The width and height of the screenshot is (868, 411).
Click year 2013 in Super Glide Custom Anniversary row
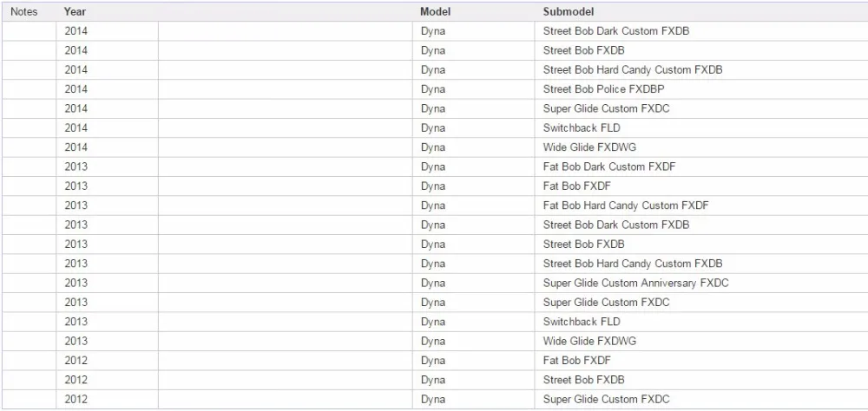[76, 283]
